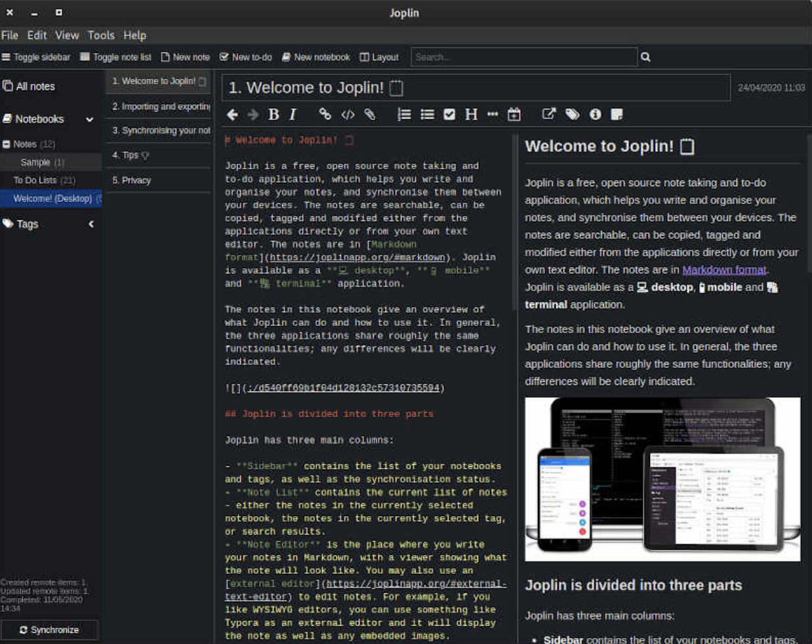The image size is (812, 644).
Task: Click the Tags header in sidebar
Action: 27,224
